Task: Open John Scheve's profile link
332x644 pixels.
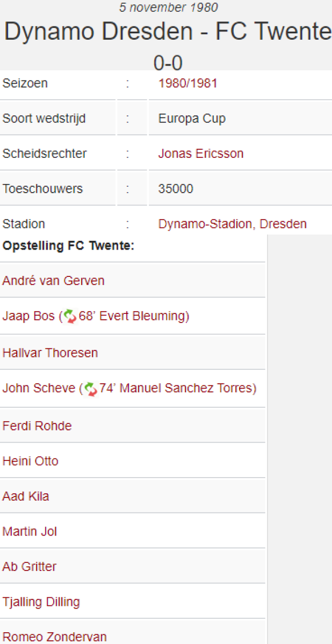Action: [x=38, y=389]
